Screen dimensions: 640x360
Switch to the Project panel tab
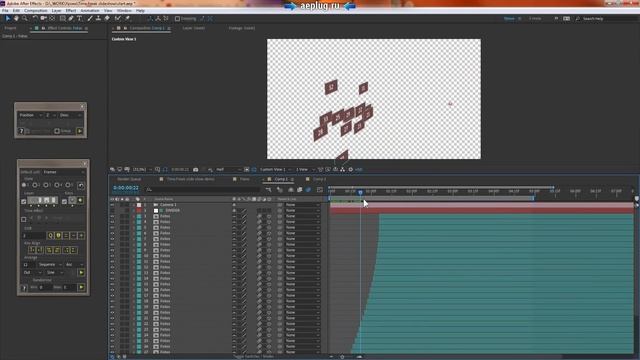10,28
